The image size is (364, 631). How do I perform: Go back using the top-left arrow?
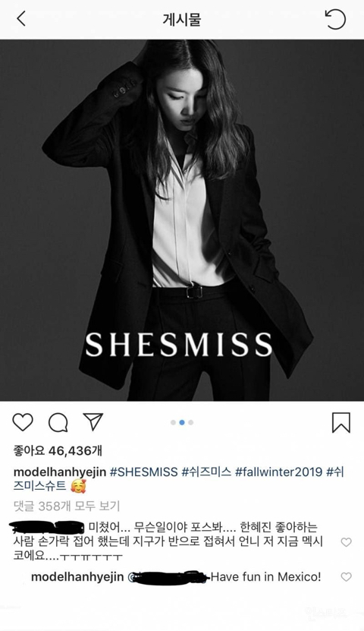[21, 18]
